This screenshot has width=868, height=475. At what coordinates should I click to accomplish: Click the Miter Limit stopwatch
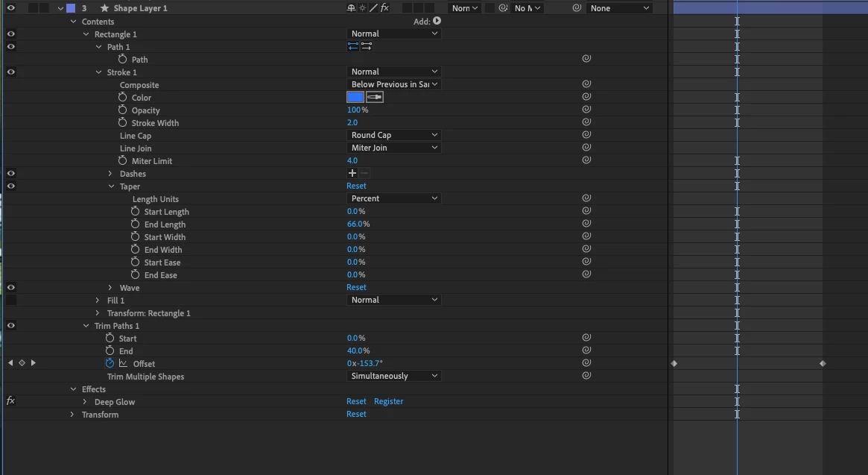pos(122,161)
